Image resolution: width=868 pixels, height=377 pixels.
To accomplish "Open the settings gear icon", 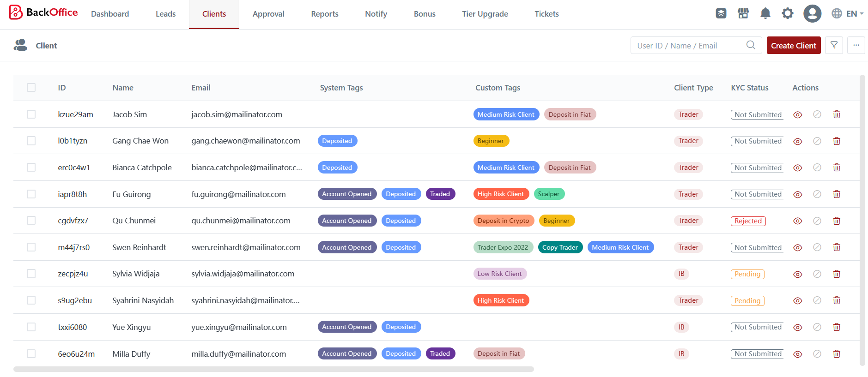I will (788, 13).
